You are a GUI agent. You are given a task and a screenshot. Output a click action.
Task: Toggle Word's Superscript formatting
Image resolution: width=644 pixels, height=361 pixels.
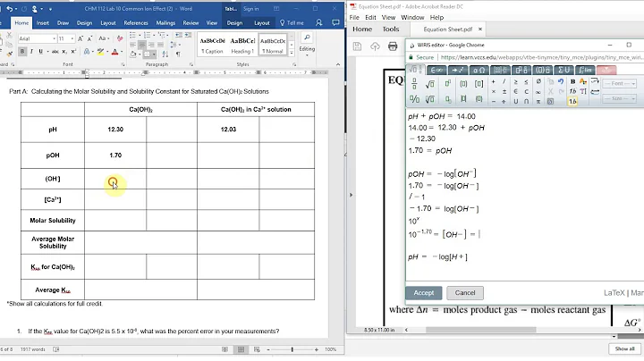(x=73, y=52)
